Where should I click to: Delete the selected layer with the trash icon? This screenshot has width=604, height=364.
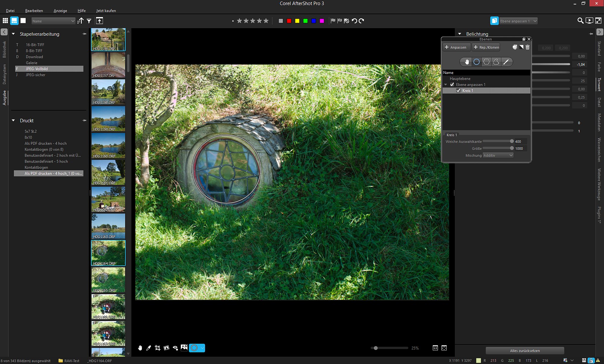(528, 47)
